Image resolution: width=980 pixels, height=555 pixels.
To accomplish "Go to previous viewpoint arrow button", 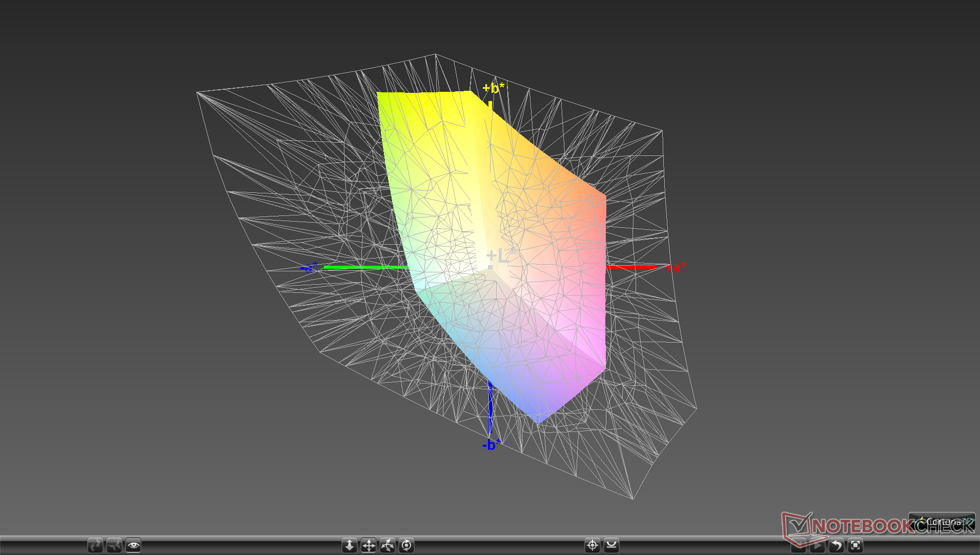I will tap(799, 545).
